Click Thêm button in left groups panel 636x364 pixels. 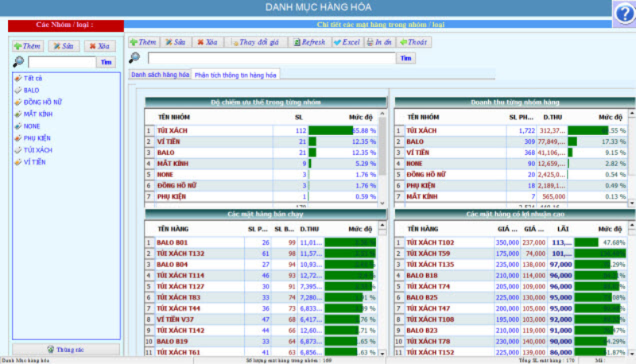(x=27, y=46)
